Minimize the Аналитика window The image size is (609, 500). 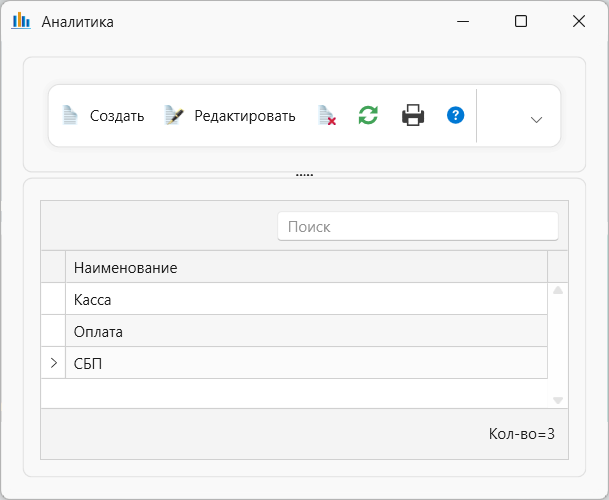point(463,21)
